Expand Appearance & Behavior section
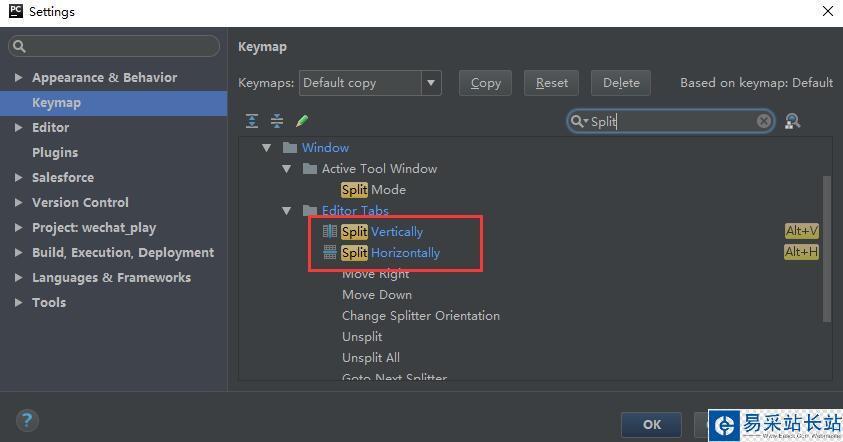The width and height of the screenshot is (843, 442). point(18,77)
